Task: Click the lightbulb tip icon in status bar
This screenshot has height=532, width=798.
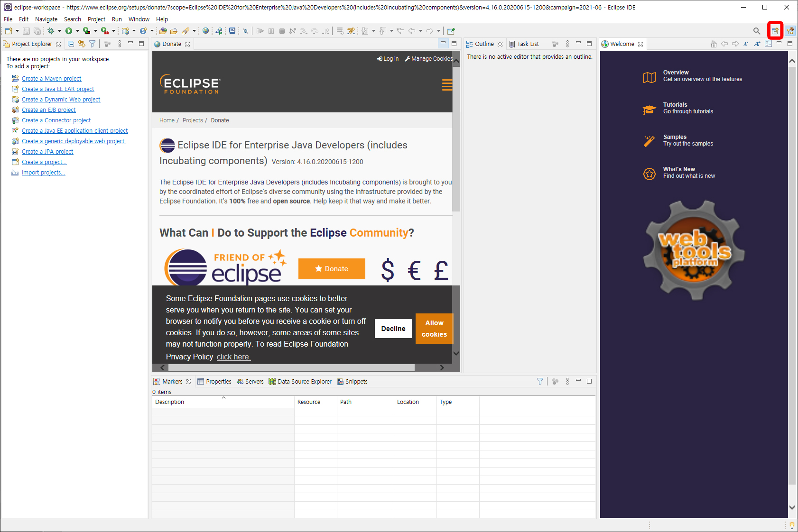Action: 792,525
